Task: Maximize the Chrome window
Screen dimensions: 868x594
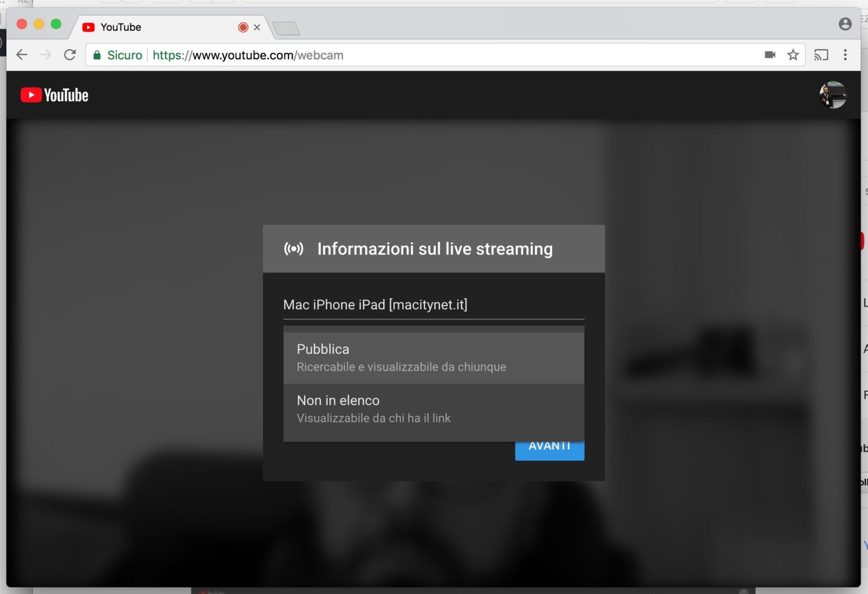Action: (56, 24)
